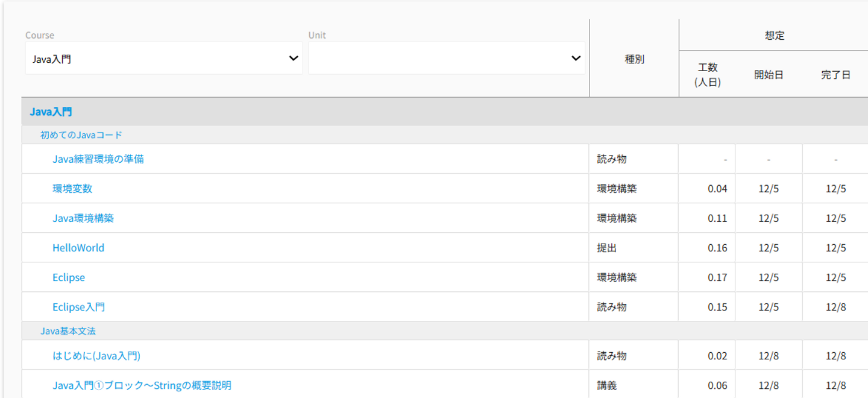Open the はじめに(Java入門) lesson link
The width and height of the screenshot is (868, 398).
pyautogui.click(x=96, y=356)
